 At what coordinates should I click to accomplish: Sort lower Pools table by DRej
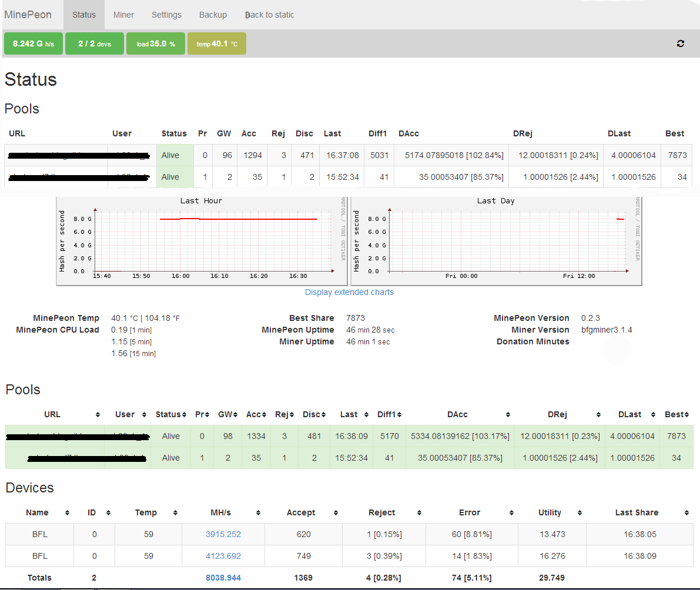(560, 415)
